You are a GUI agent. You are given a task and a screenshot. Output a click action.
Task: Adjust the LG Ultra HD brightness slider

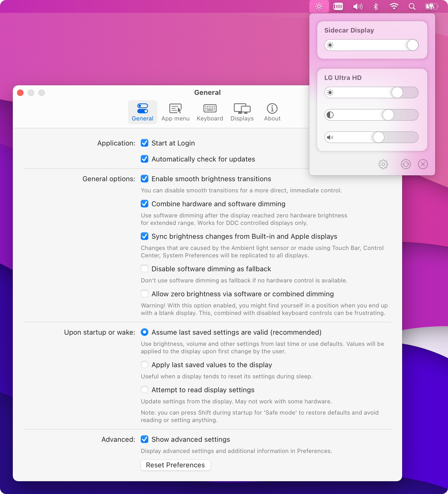pos(397,92)
